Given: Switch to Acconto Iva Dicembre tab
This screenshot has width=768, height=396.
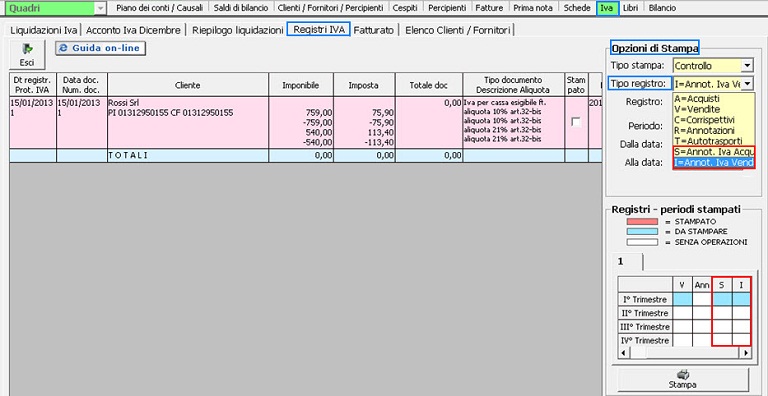Looking at the screenshot, I should coord(133,30).
